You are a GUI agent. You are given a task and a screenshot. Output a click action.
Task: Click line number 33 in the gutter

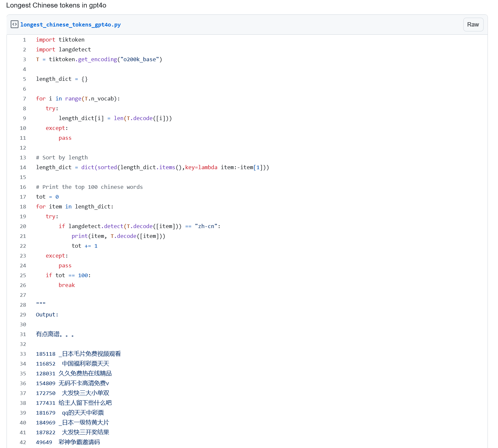23,354
